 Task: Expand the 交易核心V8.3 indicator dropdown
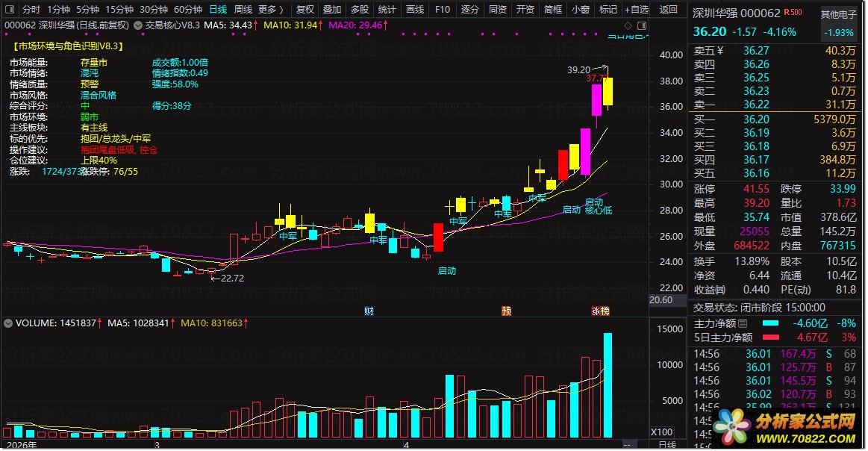[138, 25]
